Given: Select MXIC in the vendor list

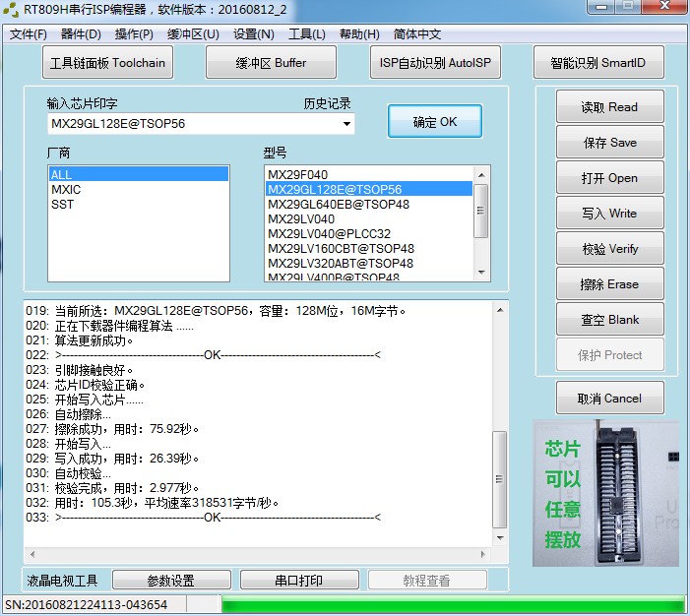Looking at the screenshot, I should pyautogui.click(x=66, y=189).
